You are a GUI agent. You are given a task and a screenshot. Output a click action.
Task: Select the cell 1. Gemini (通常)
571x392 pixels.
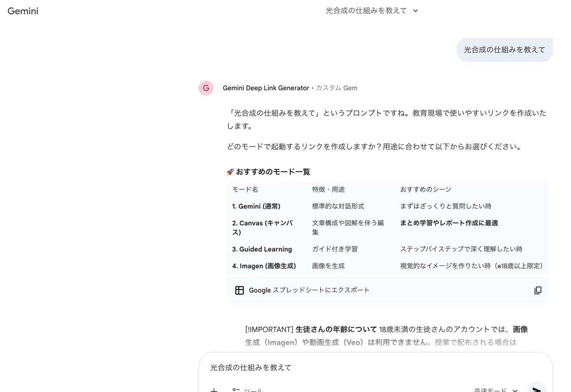point(256,206)
